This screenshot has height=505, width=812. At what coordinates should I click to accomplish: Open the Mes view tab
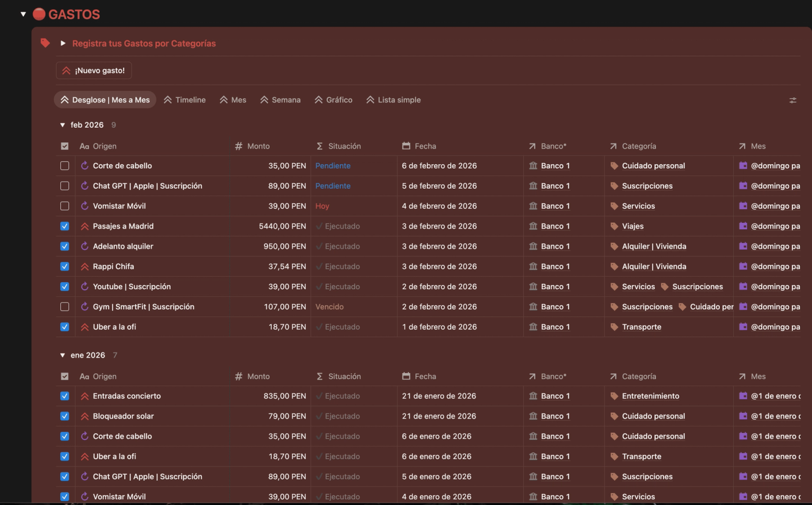click(233, 100)
